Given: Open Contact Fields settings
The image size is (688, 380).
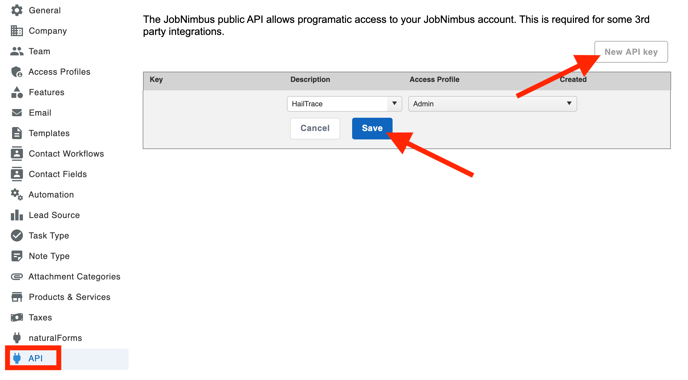Looking at the screenshot, I should (x=57, y=174).
